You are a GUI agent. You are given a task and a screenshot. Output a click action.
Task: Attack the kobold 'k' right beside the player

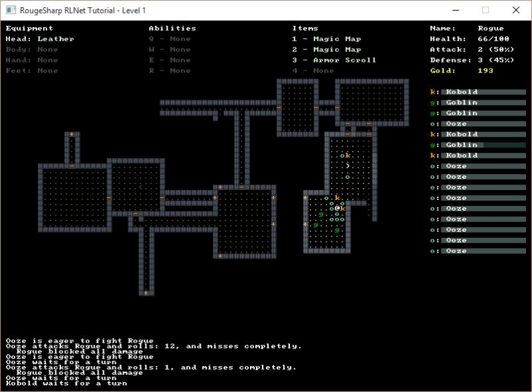coord(342,208)
